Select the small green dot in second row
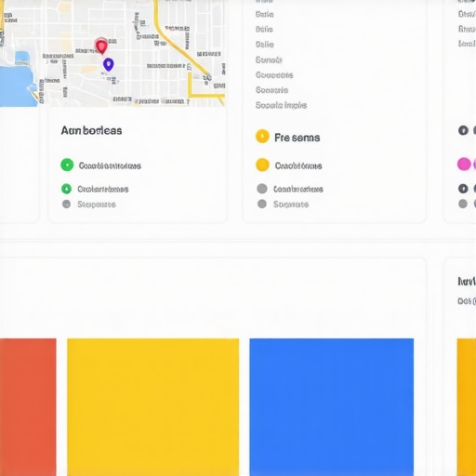Image resolution: width=476 pixels, height=476 pixels. coord(66,189)
